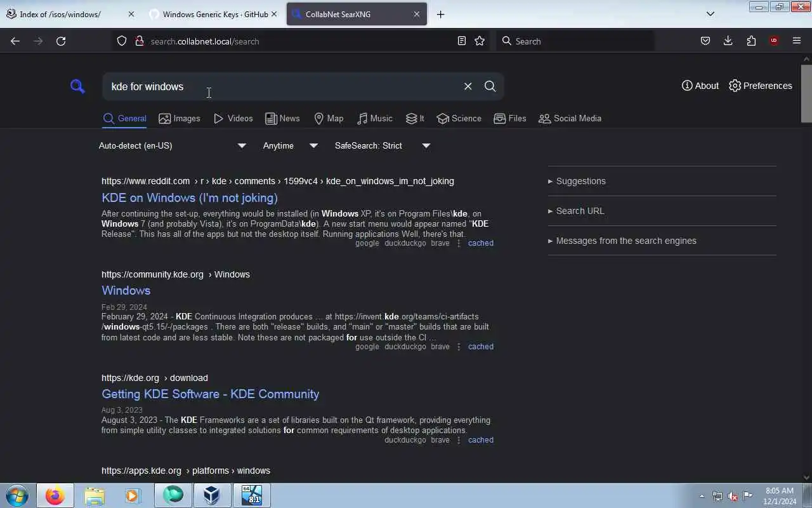Open cached link for Reddit result
The width and height of the screenshot is (812, 508).
pyautogui.click(x=480, y=243)
